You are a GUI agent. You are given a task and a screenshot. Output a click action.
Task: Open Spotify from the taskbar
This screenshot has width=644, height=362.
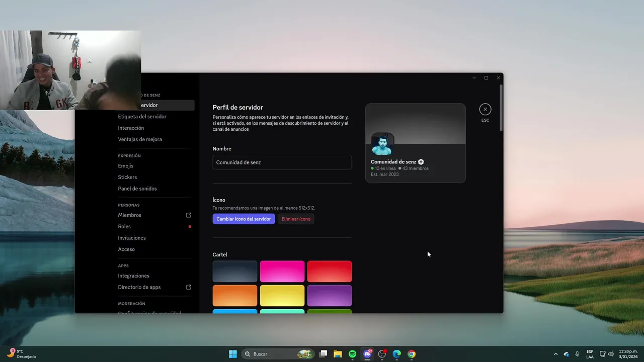(353, 354)
